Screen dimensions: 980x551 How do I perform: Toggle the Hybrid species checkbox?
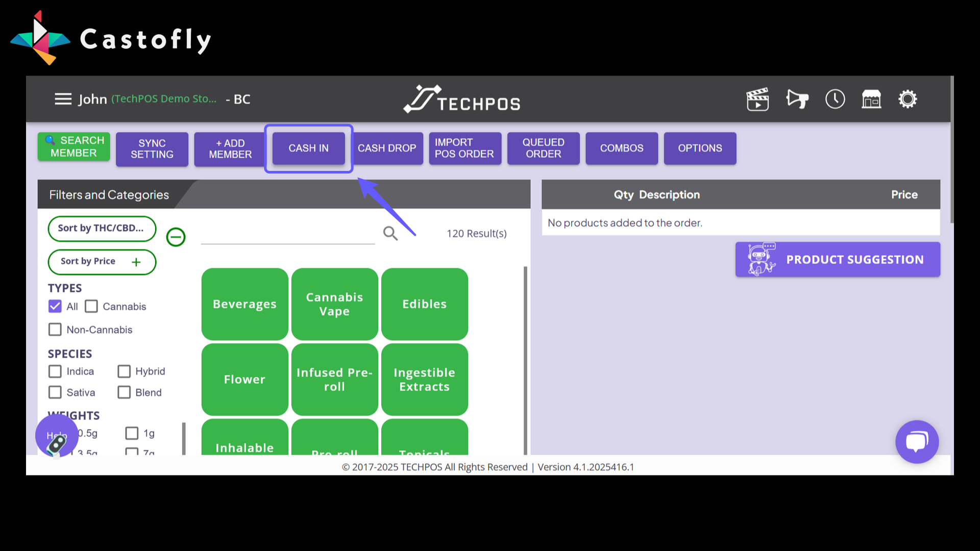pos(124,371)
